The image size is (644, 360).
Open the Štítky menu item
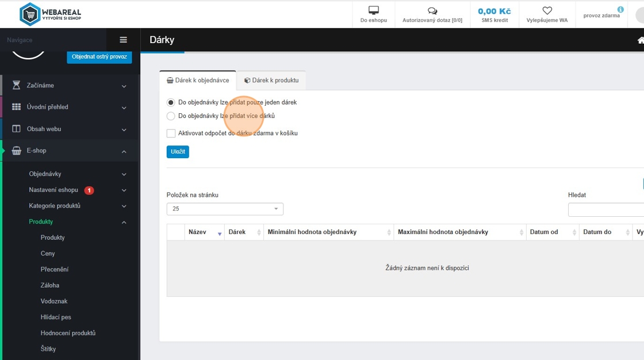[x=48, y=349]
